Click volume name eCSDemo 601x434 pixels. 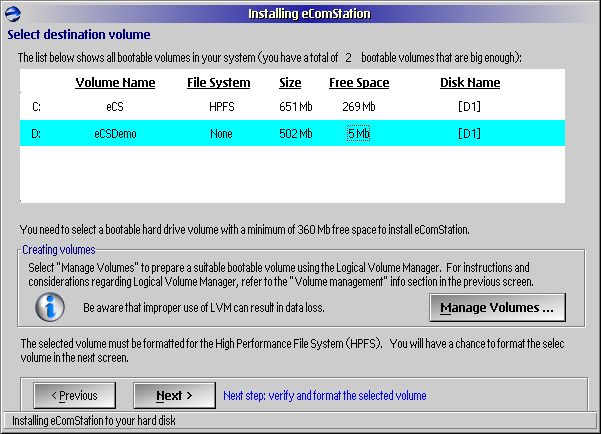[115, 134]
